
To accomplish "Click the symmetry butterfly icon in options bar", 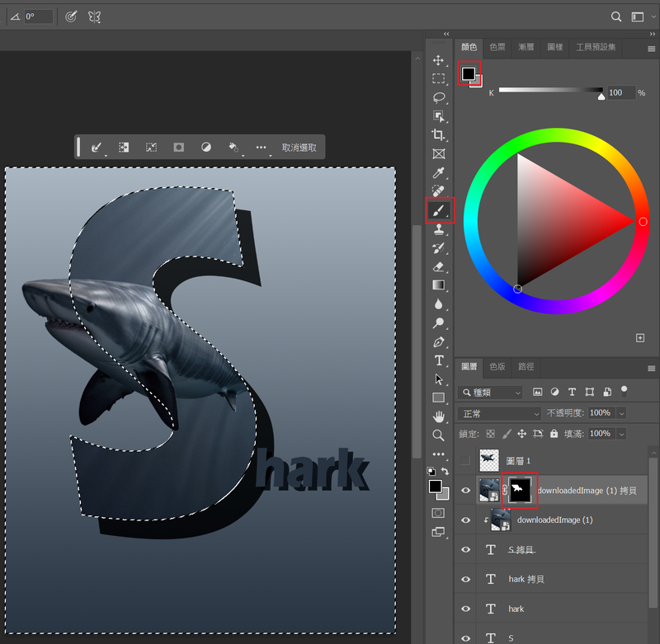I will click(94, 16).
